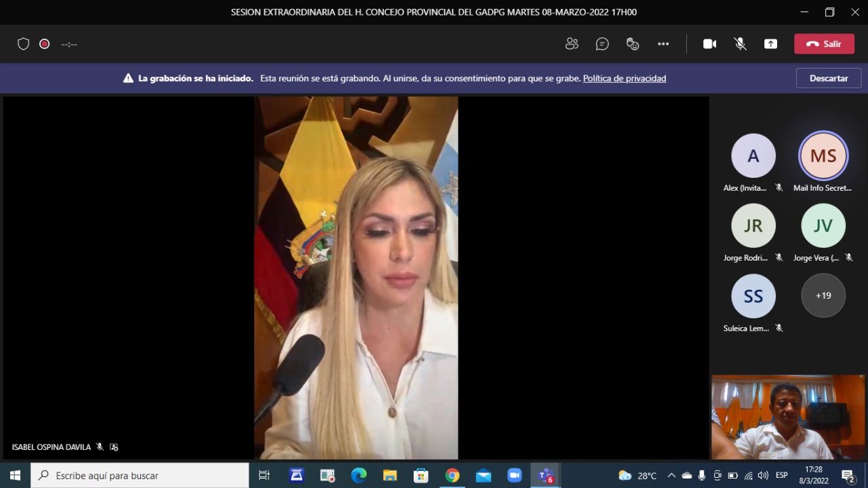Image resolution: width=868 pixels, height=488 pixels.
Task: Open Zoom from the taskbar
Action: pyautogui.click(x=514, y=476)
